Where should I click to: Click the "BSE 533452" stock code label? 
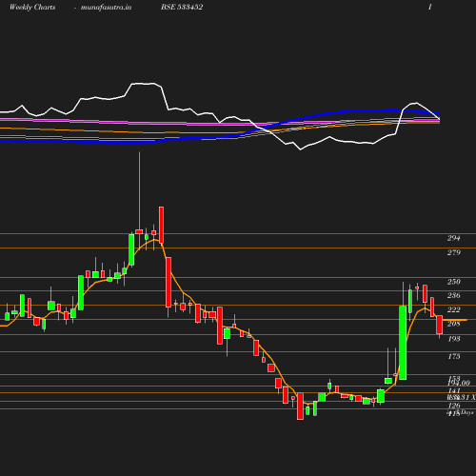point(182,7)
